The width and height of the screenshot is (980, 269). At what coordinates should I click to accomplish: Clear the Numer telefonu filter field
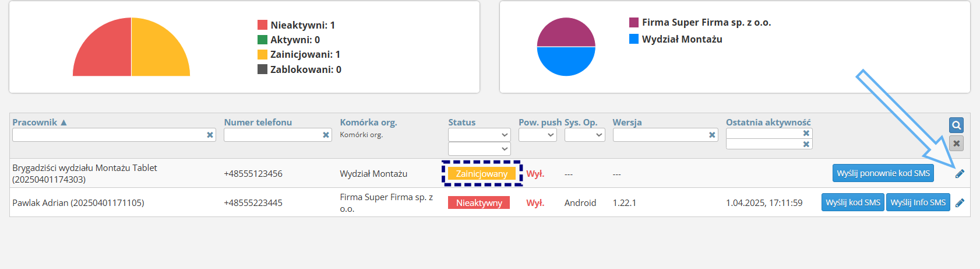[x=326, y=135]
